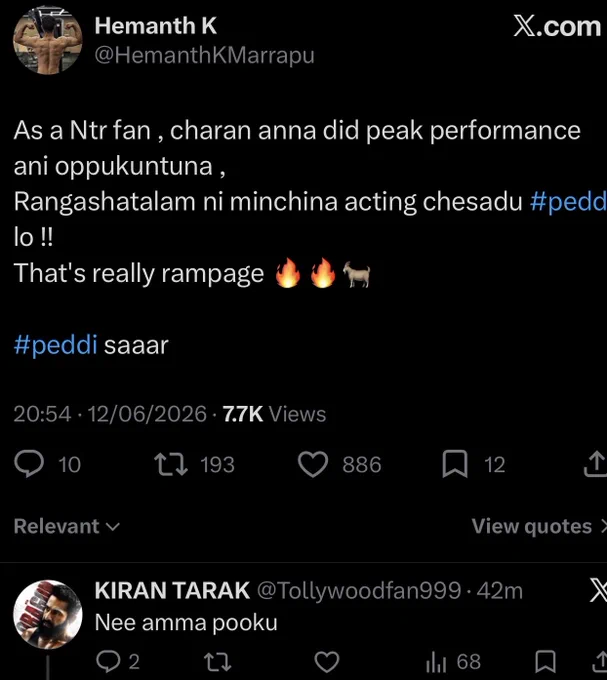Open KIRAN TARAK's profile avatar
The width and height of the screenshot is (607, 680).
[x=48, y=614]
